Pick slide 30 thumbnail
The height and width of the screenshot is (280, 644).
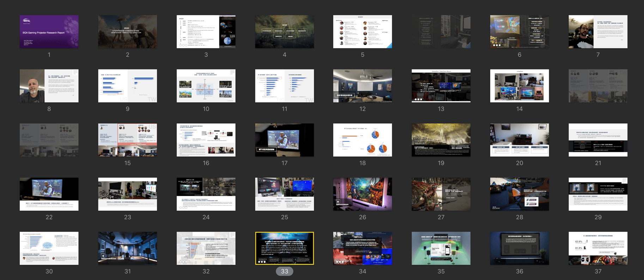(49, 248)
